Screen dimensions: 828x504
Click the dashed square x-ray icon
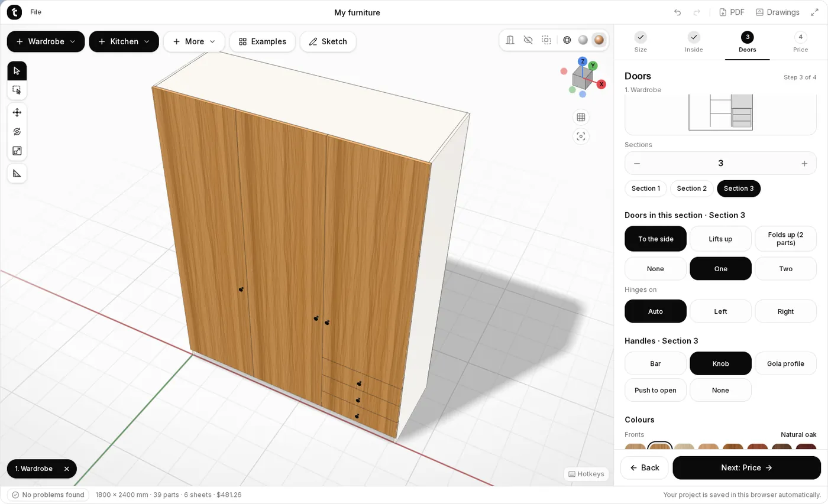tap(546, 40)
